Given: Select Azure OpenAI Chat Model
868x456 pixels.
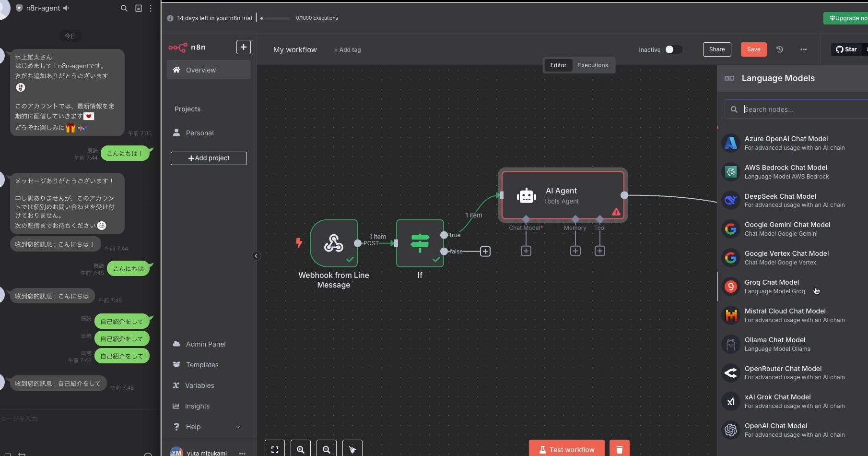Looking at the screenshot, I should click(x=793, y=143).
